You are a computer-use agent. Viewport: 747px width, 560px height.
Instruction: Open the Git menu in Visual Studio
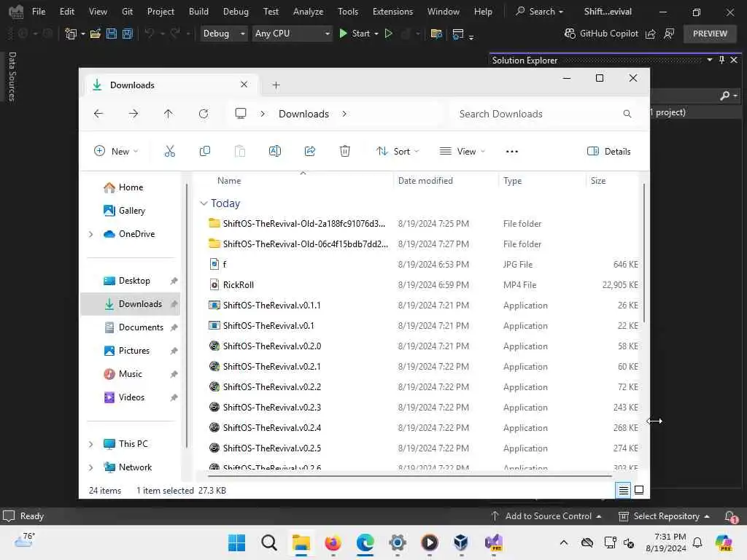(127, 12)
